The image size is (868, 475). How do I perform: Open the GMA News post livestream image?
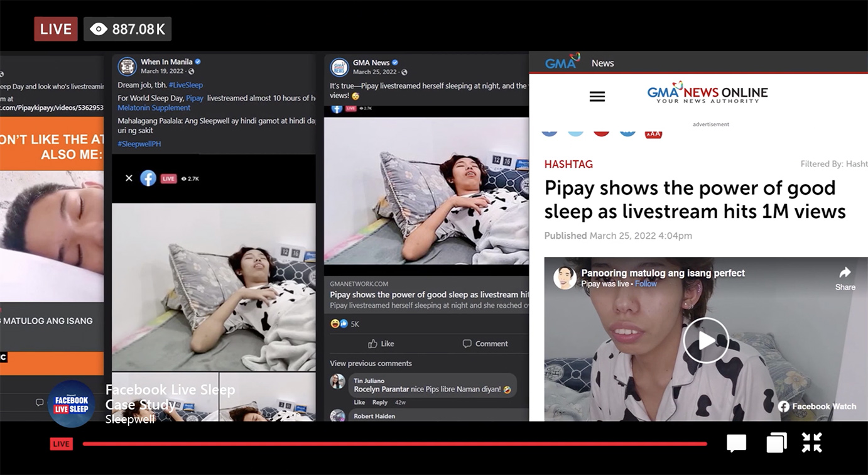(426, 190)
